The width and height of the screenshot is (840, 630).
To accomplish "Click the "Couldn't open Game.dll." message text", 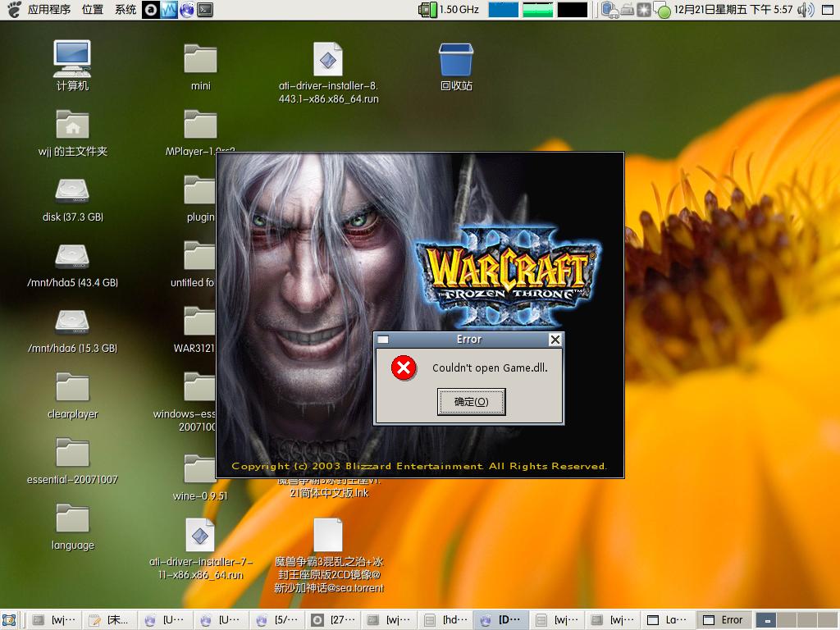I will [490, 368].
